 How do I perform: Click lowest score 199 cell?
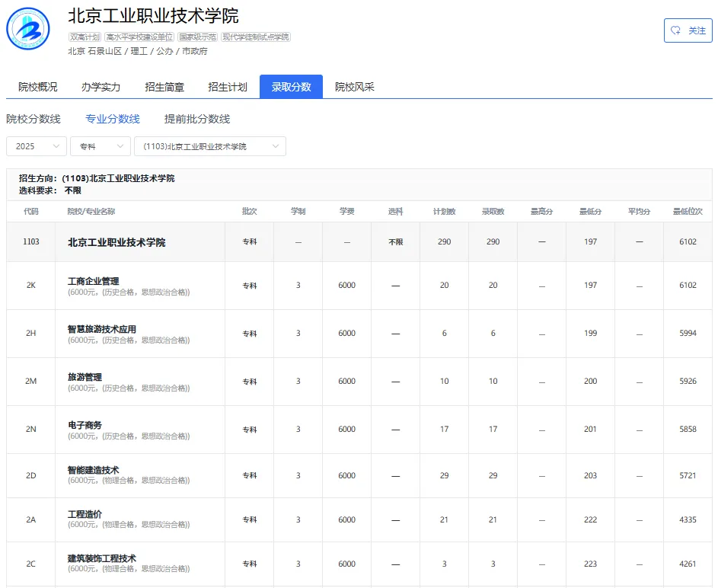(x=590, y=334)
